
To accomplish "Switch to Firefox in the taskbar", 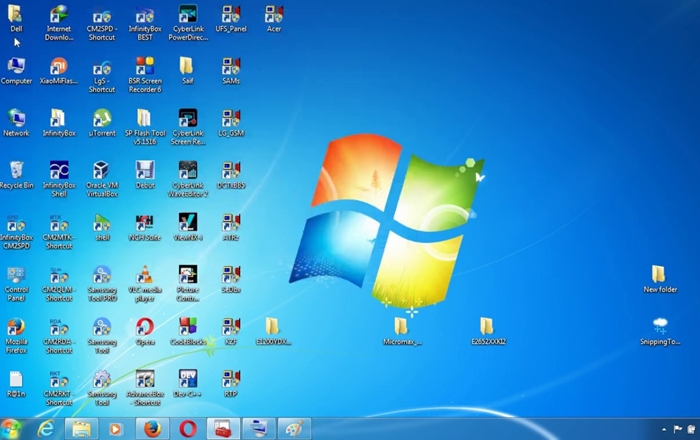I will click(152, 429).
